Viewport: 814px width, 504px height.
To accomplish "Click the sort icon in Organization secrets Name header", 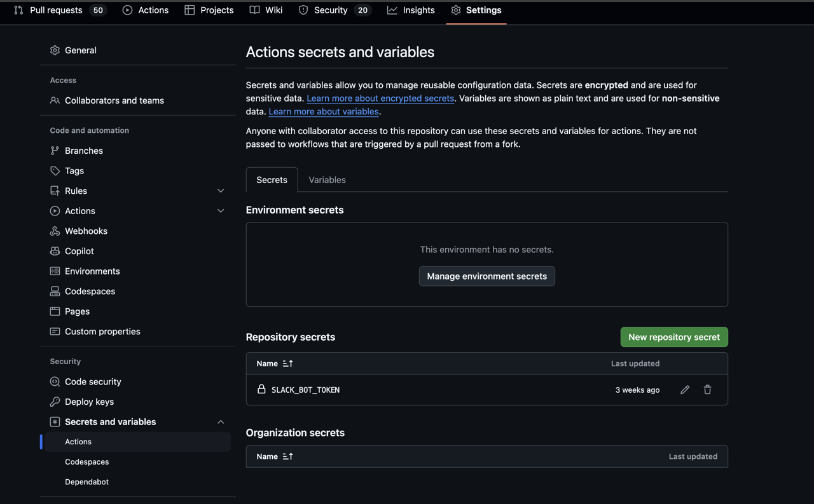I will (x=288, y=456).
